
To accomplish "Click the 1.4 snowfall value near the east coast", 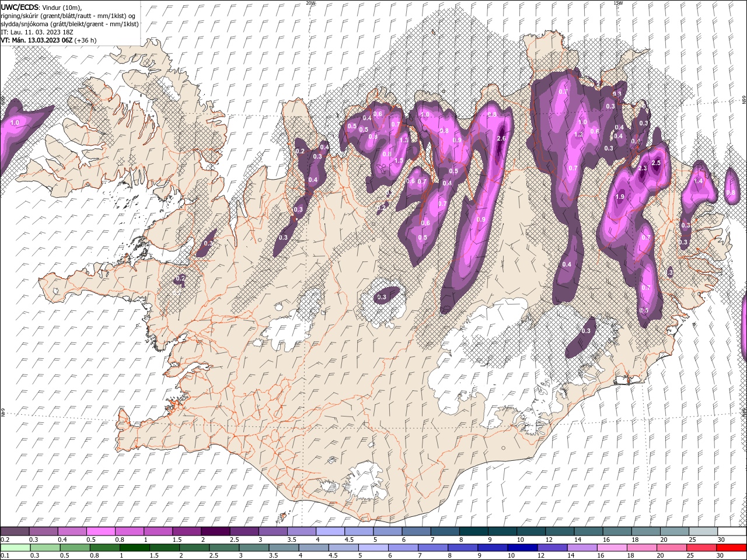I will click(698, 181).
